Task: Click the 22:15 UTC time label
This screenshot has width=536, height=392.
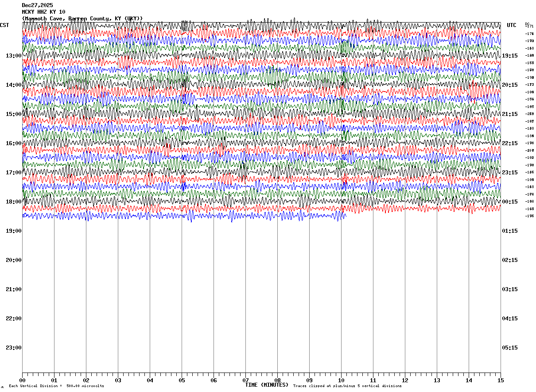Action: pyautogui.click(x=510, y=143)
